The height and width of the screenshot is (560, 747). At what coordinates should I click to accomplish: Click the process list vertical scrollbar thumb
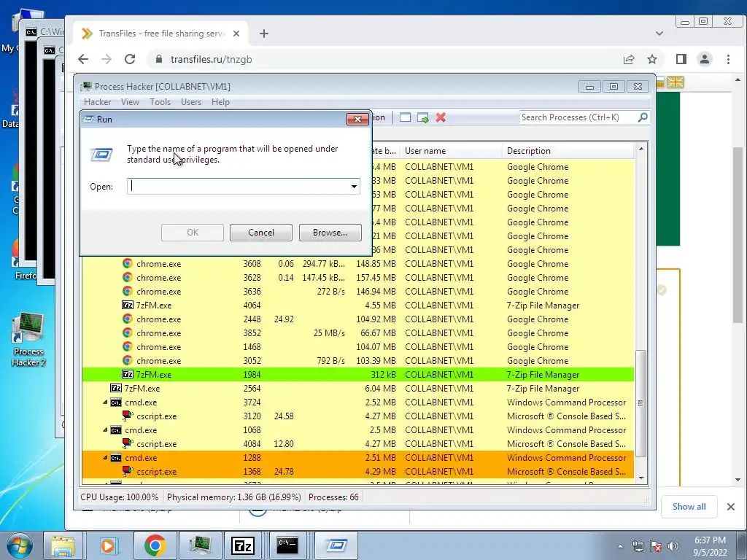(640, 403)
